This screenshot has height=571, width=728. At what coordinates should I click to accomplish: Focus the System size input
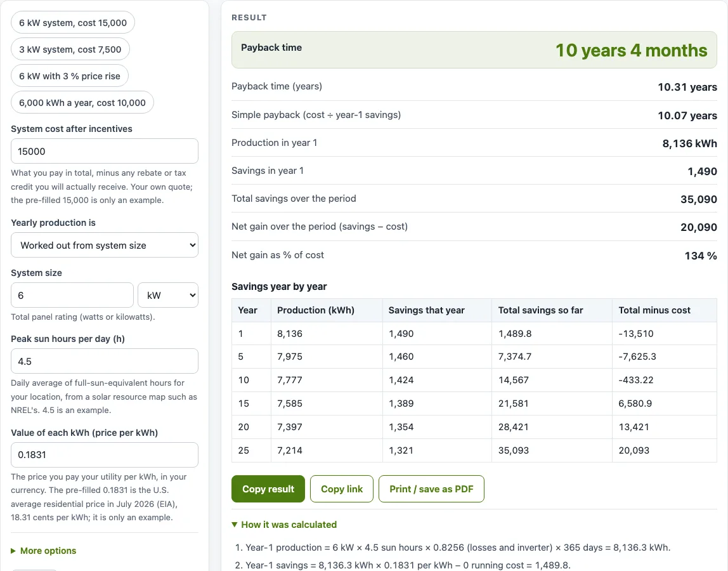72,295
